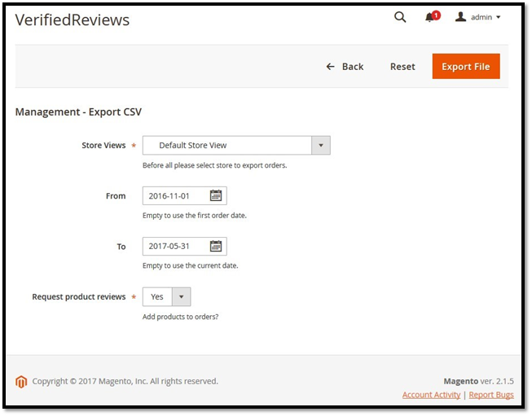Click the Management - Export CSV heading
This screenshot has width=532, height=416.
(78, 112)
